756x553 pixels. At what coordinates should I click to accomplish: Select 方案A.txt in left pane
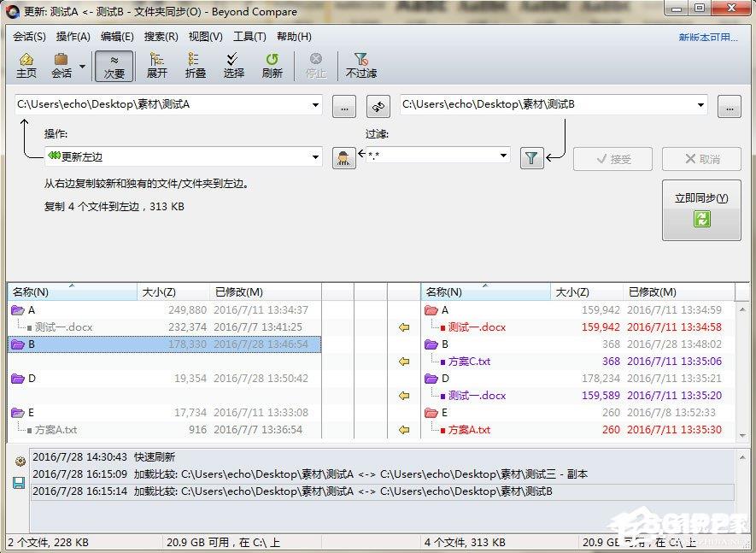(x=164, y=429)
